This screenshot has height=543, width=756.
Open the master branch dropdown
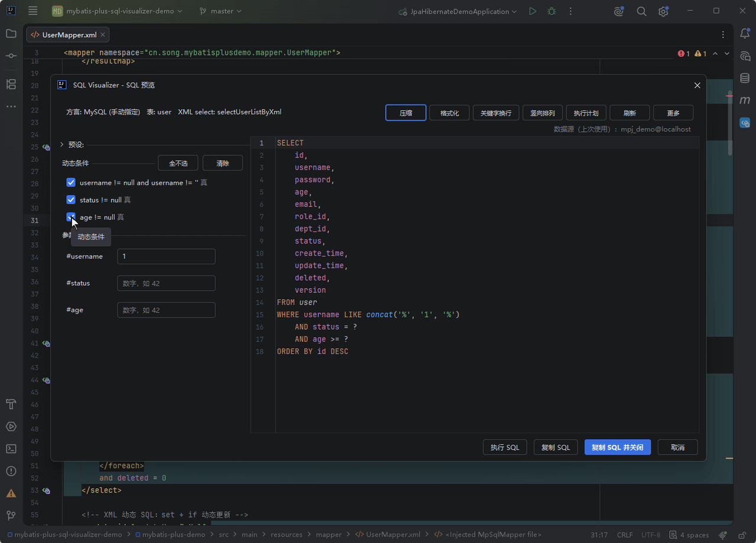point(220,11)
